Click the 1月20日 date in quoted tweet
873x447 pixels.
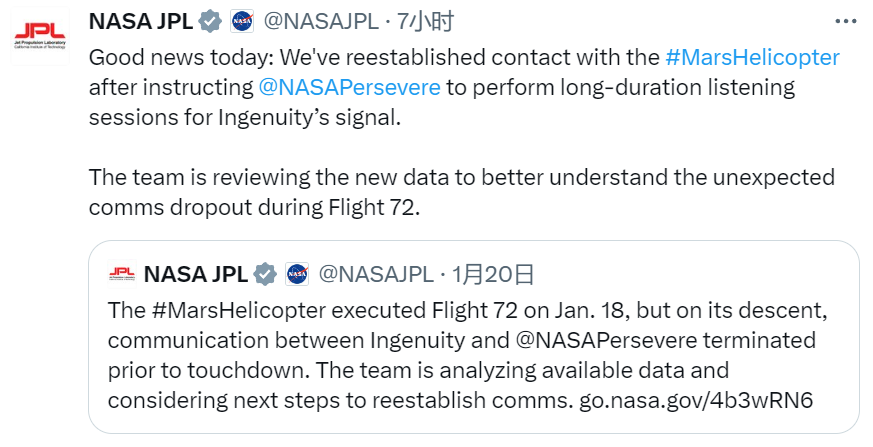coord(493,274)
